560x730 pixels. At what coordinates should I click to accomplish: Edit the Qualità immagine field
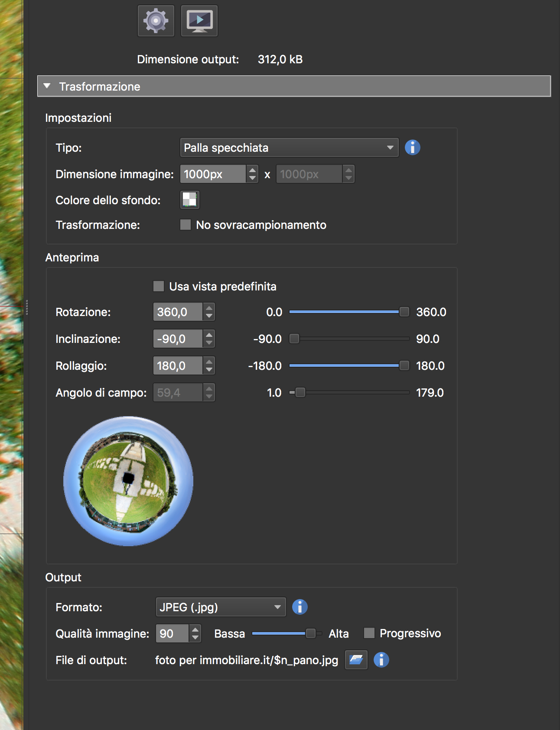[172, 633]
